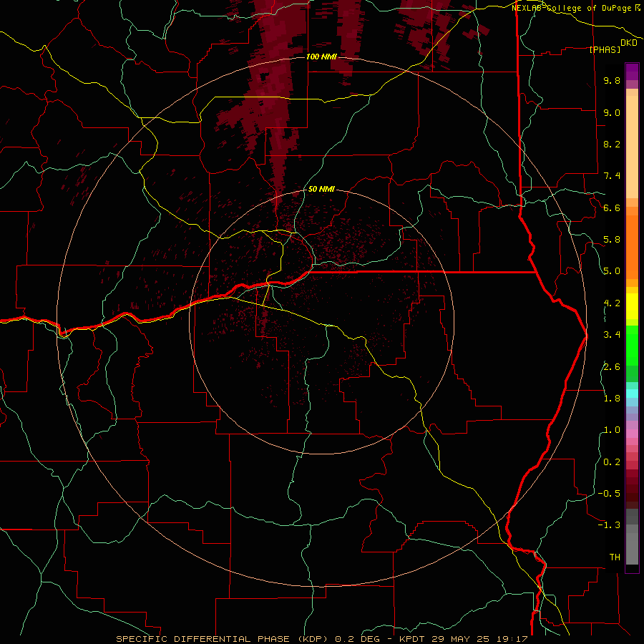Click the 7.4 scale label
644x644 pixels.
click(x=612, y=176)
